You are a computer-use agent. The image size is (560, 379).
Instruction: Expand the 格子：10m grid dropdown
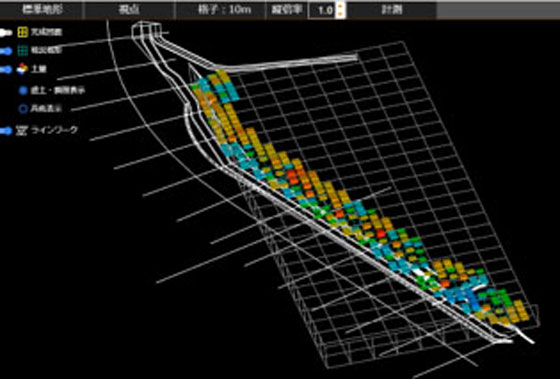(221, 10)
